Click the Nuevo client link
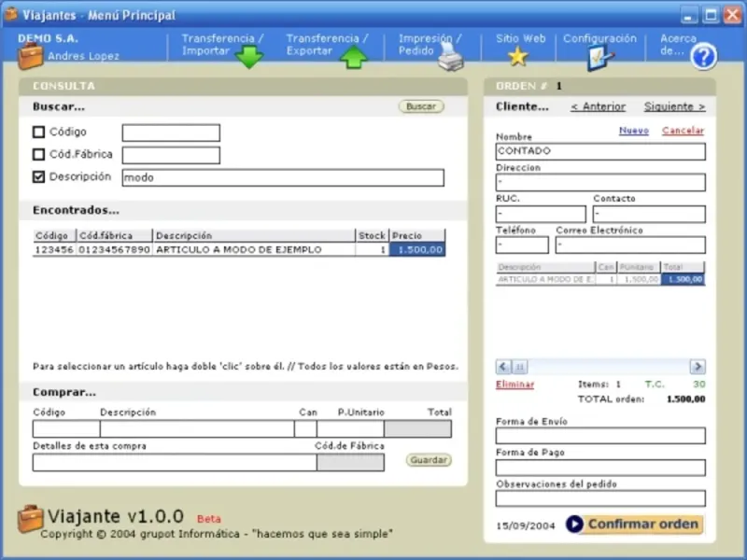 634,131
